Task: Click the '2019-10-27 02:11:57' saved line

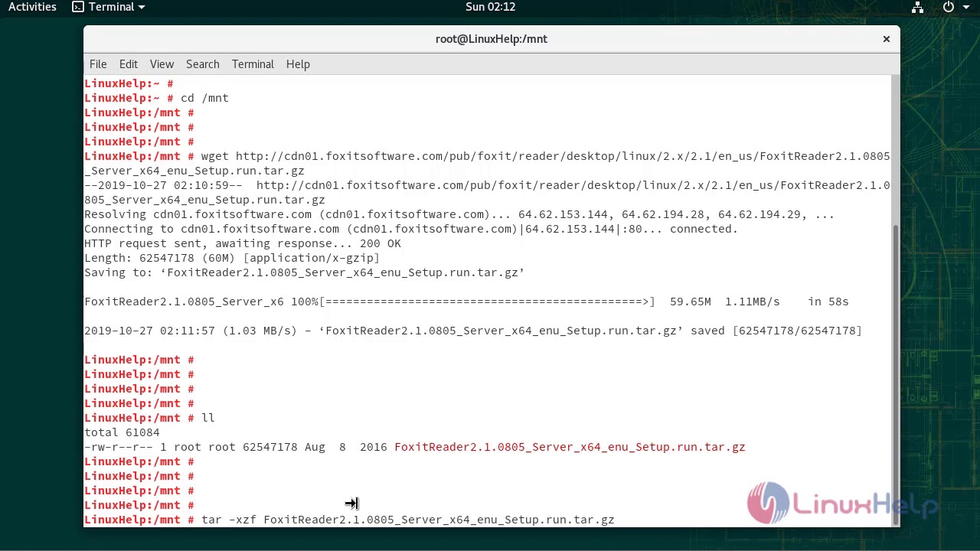Action: coord(473,331)
